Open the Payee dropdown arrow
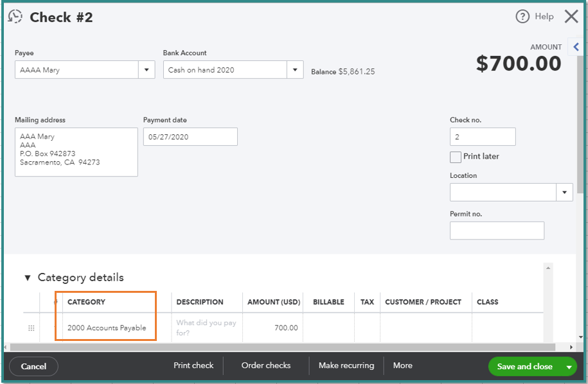The image size is (588, 384). tap(147, 70)
